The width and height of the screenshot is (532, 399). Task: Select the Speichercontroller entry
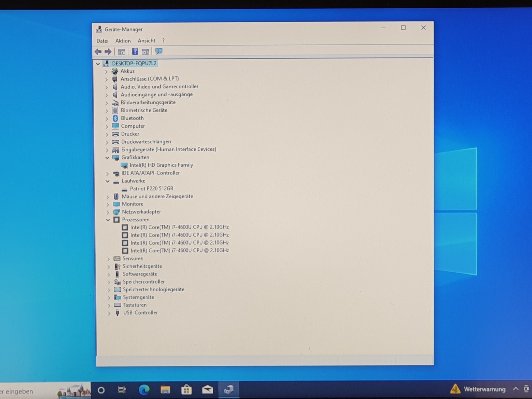point(144,282)
